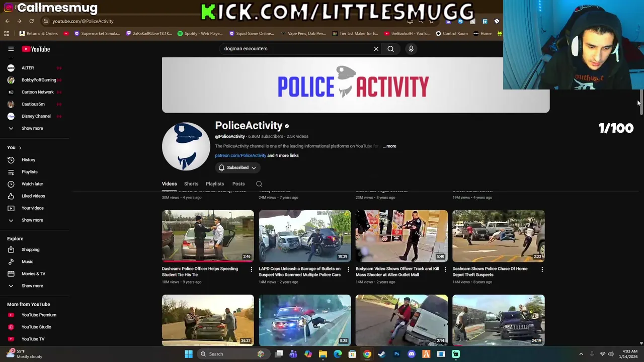The image size is (644, 362).
Task: Click the channel search magnifier icon
Action: (259, 184)
